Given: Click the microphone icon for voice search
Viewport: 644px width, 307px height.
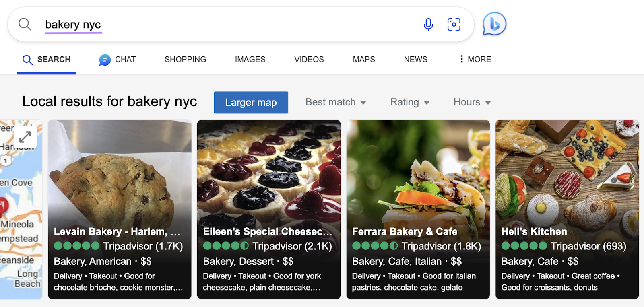Looking at the screenshot, I should coord(428,24).
